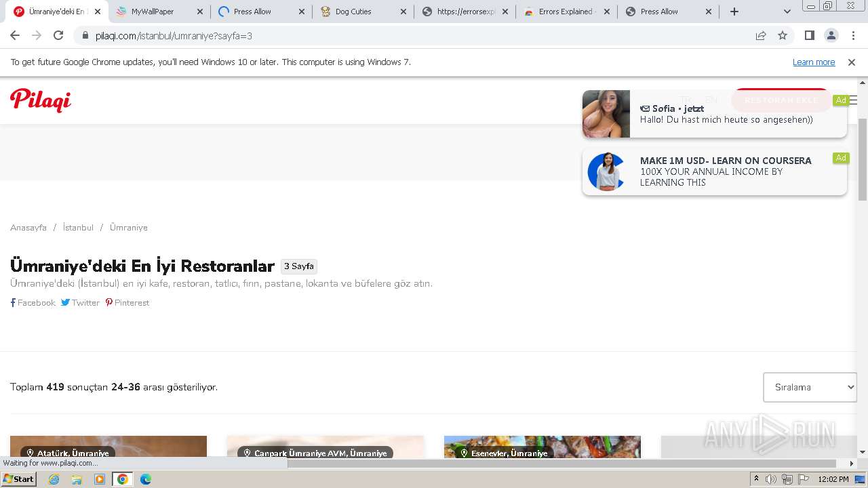Open Windows Media Player taskbar icon
The width and height of the screenshot is (868, 488).
pos(100,479)
